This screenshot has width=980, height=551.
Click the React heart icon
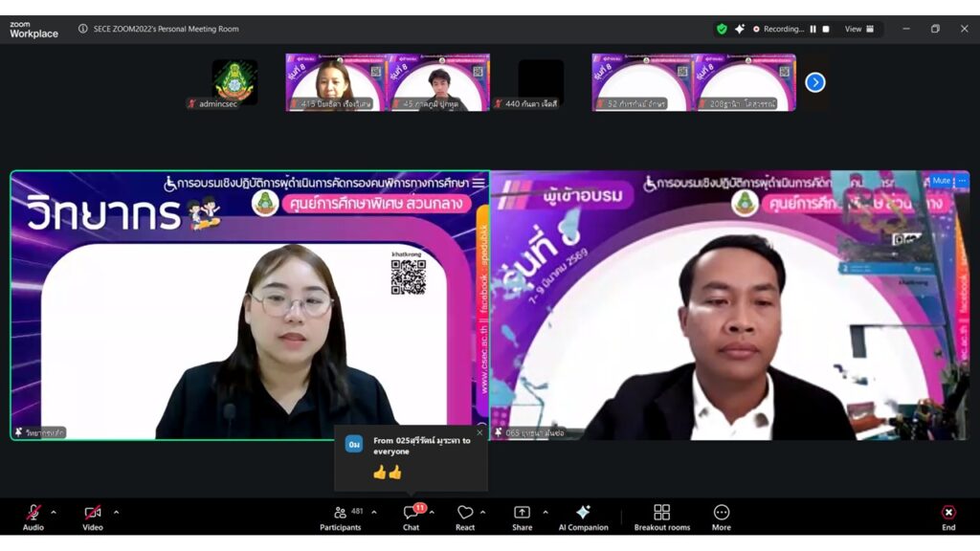coord(465,513)
